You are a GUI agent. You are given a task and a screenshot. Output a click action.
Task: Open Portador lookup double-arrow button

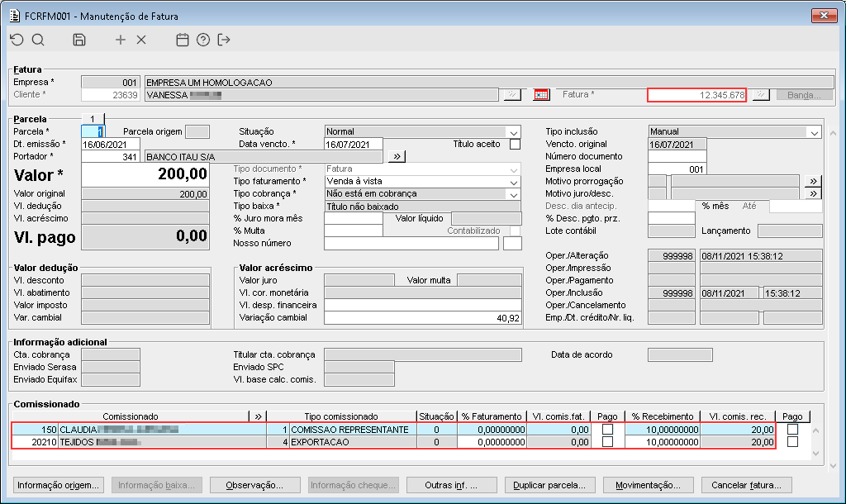pyautogui.click(x=397, y=156)
